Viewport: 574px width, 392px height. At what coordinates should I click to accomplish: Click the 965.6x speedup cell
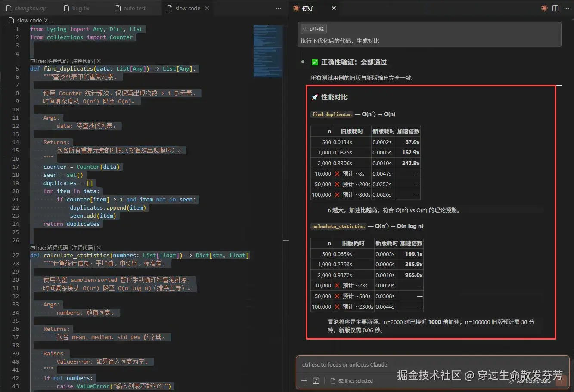tap(411, 275)
